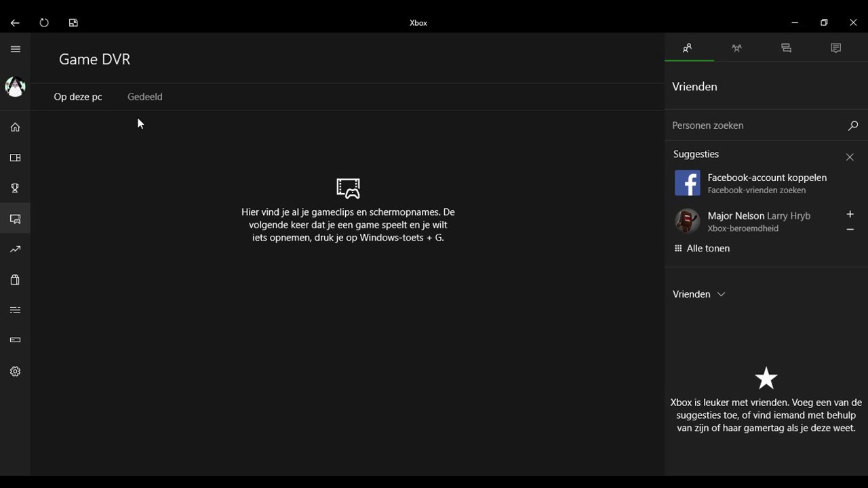Remove Major Nelson suggestion with minus icon

point(850,230)
